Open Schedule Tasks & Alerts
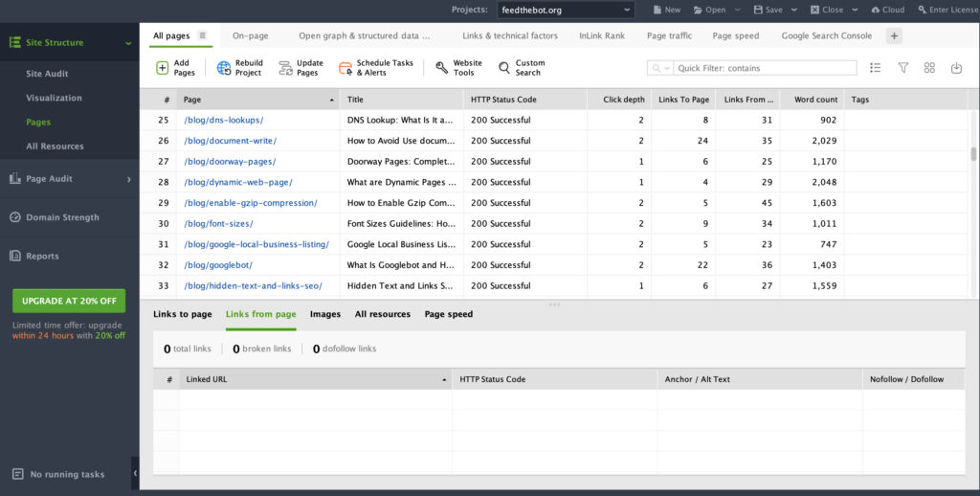 pos(375,68)
